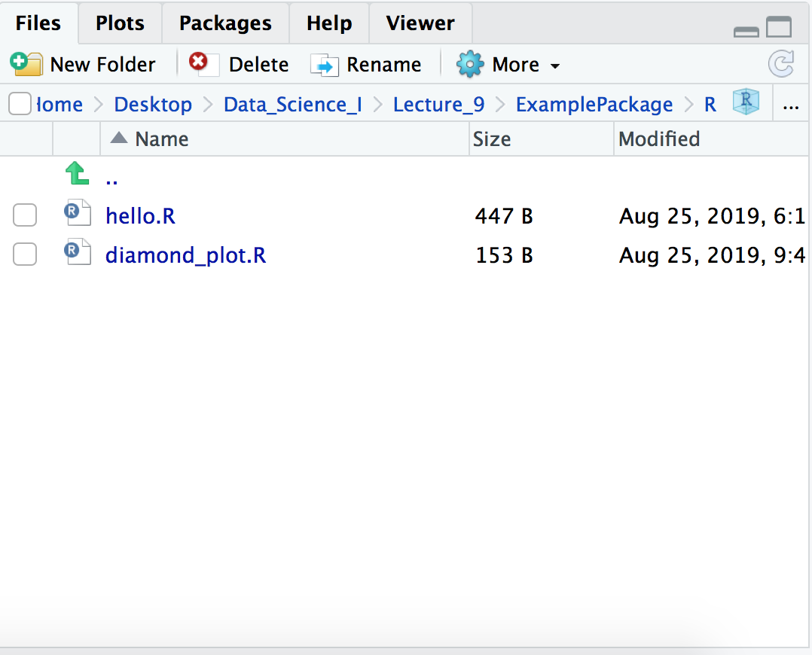The height and width of the screenshot is (655, 812).
Task: Go up using the green arrow icon
Action: coord(76,175)
